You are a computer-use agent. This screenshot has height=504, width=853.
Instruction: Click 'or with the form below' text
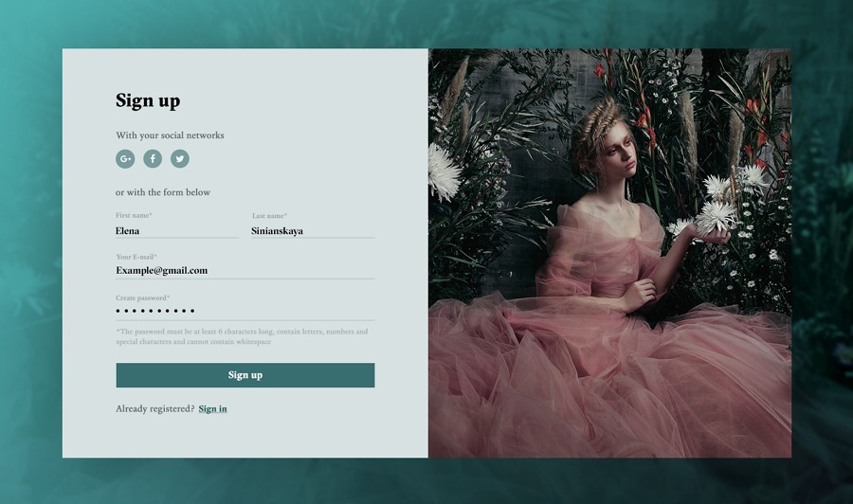(x=163, y=192)
